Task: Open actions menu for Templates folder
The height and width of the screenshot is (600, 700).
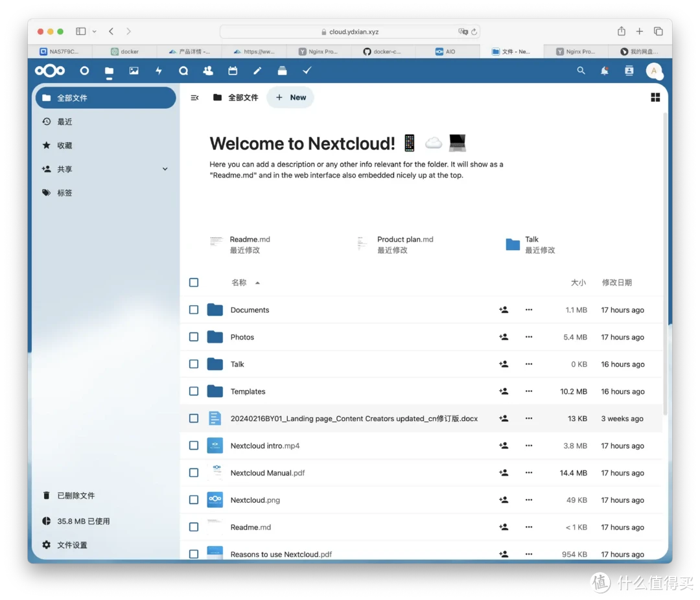Action: click(529, 391)
